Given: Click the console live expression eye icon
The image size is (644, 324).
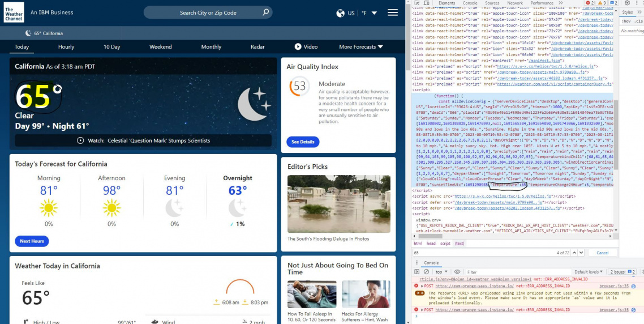Looking at the screenshot, I should click(458, 272).
